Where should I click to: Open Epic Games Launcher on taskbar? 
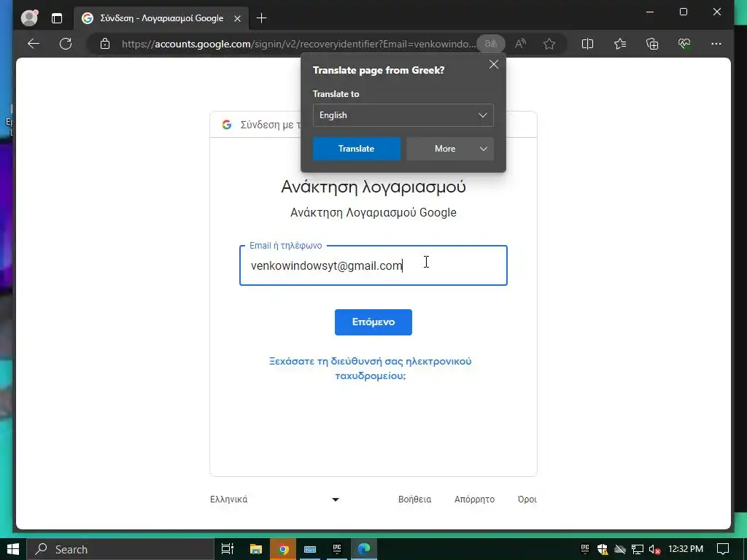[337, 549]
